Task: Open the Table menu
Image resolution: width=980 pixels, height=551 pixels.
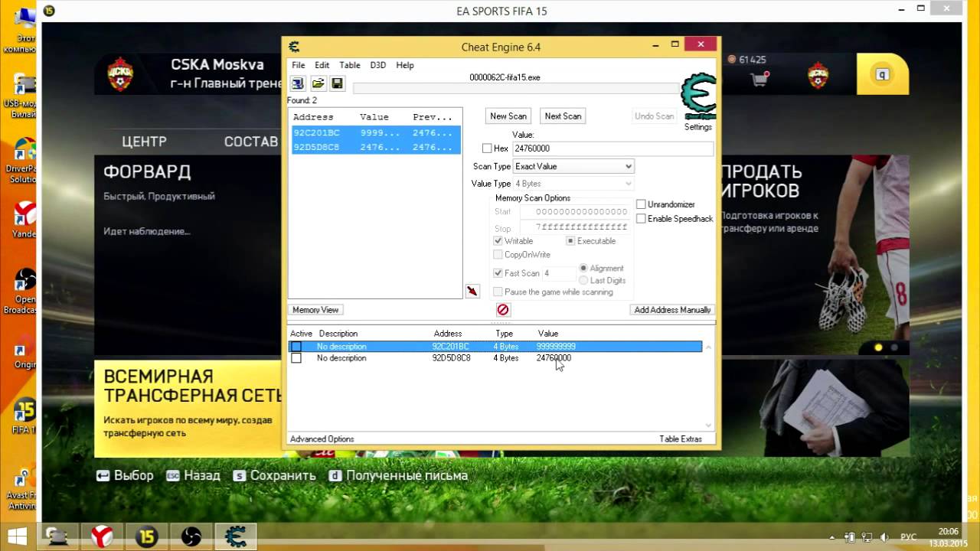Action: click(349, 65)
